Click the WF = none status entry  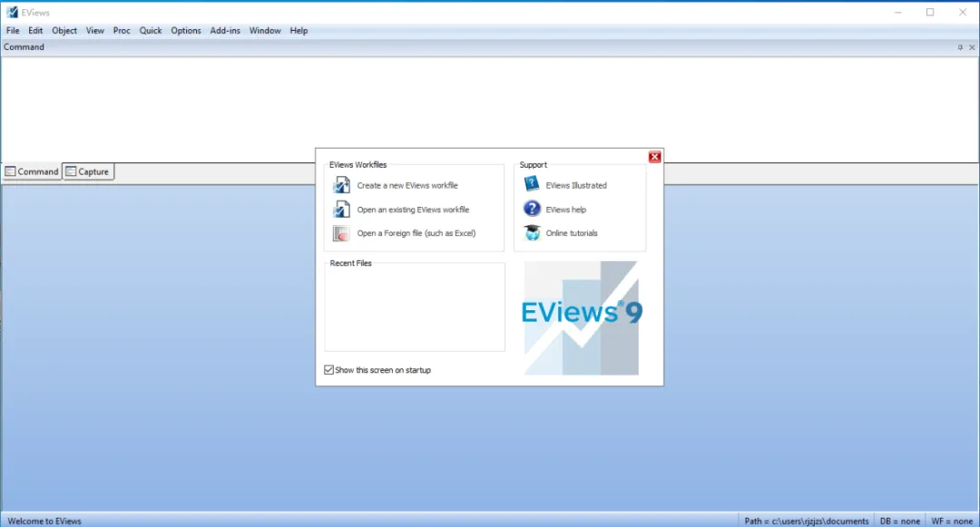click(x=952, y=521)
